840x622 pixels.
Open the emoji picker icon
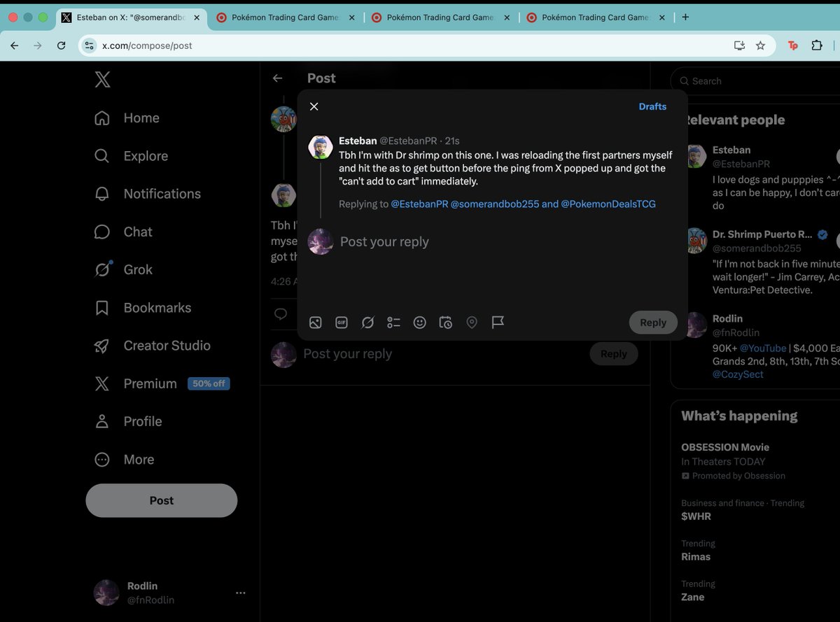420,323
